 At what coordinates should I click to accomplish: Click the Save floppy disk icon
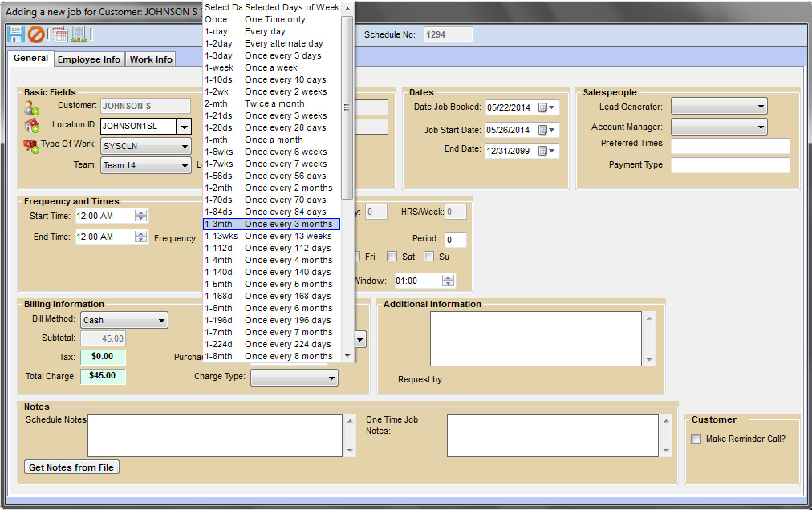[15, 34]
